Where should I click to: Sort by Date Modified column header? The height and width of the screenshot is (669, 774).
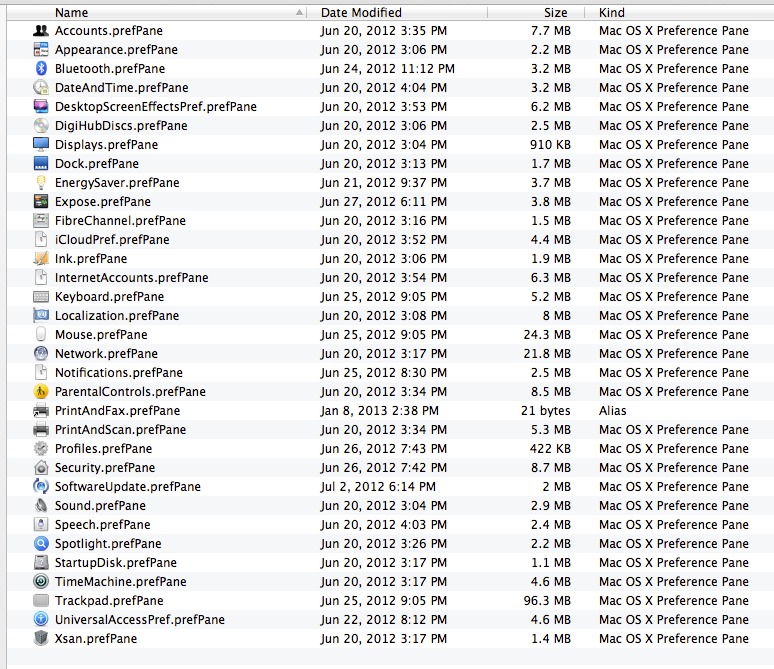coord(361,12)
